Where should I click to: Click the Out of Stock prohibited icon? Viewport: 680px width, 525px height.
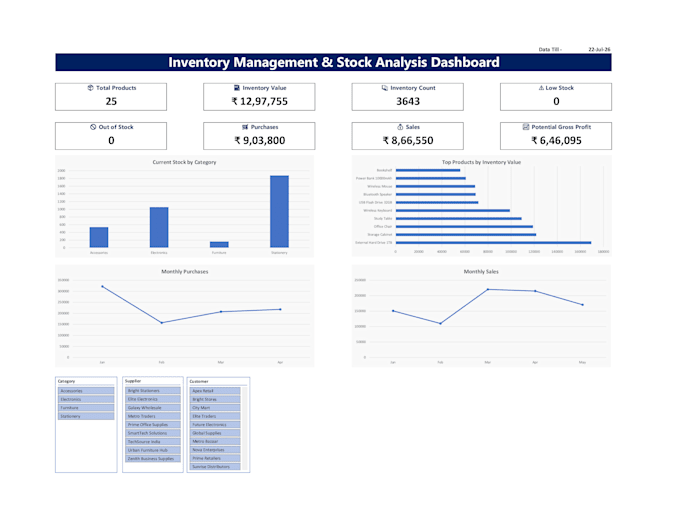pyautogui.click(x=93, y=127)
